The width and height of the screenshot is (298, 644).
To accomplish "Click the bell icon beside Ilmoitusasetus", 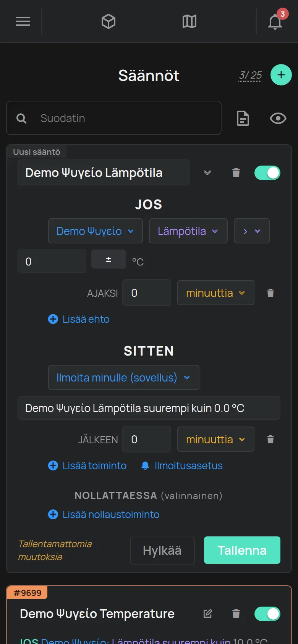I will [145, 465].
